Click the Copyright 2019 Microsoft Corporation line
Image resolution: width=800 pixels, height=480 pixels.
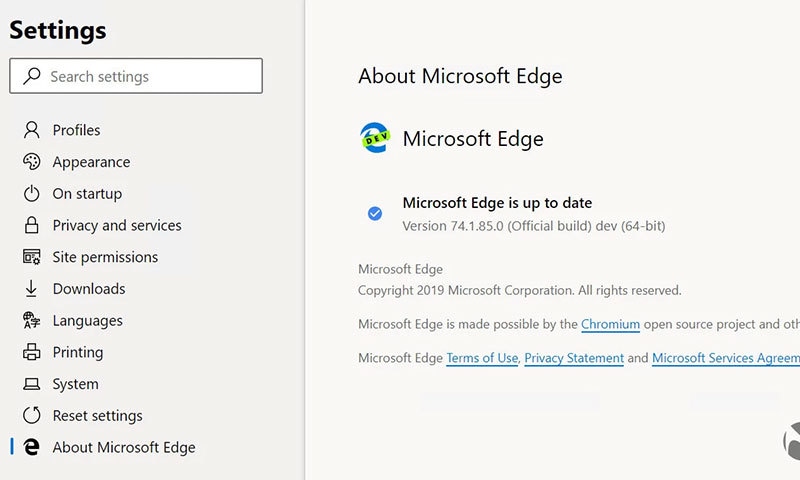519,291
